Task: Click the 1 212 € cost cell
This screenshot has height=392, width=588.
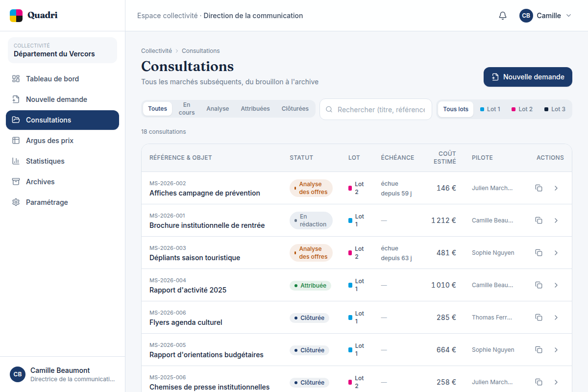Action: [443, 220]
